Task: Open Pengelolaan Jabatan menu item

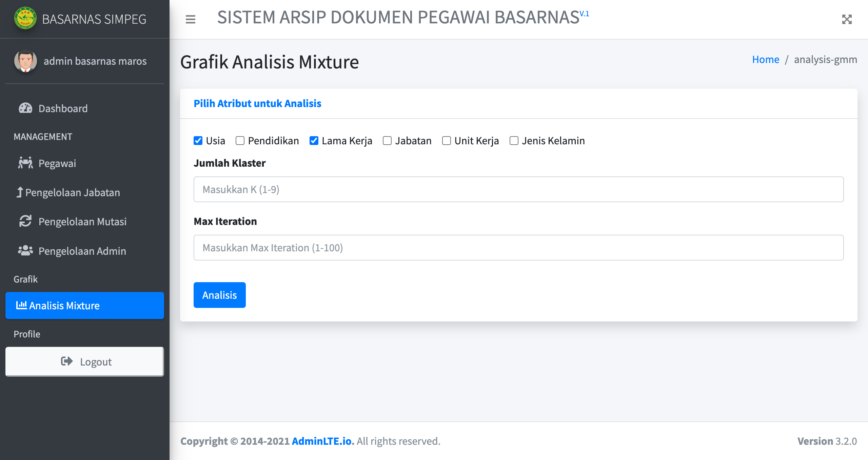Action: pyautogui.click(x=73, y=192)
